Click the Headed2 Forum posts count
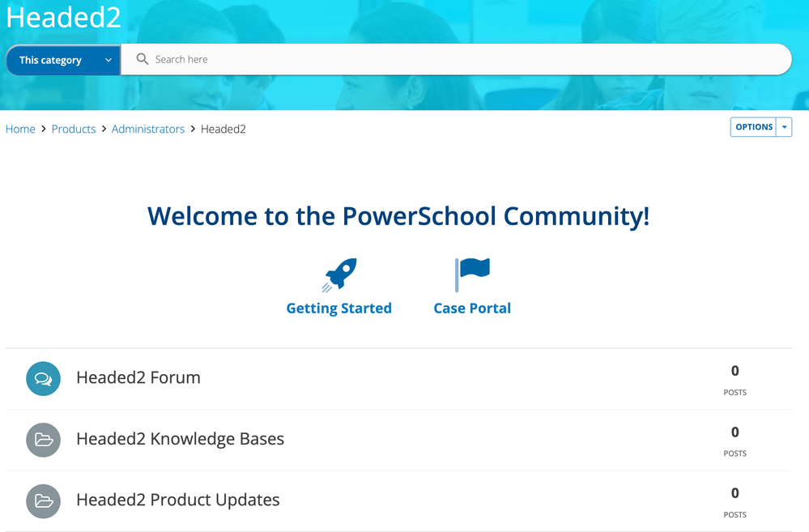The image size is (809, 532). coord(734,371)
